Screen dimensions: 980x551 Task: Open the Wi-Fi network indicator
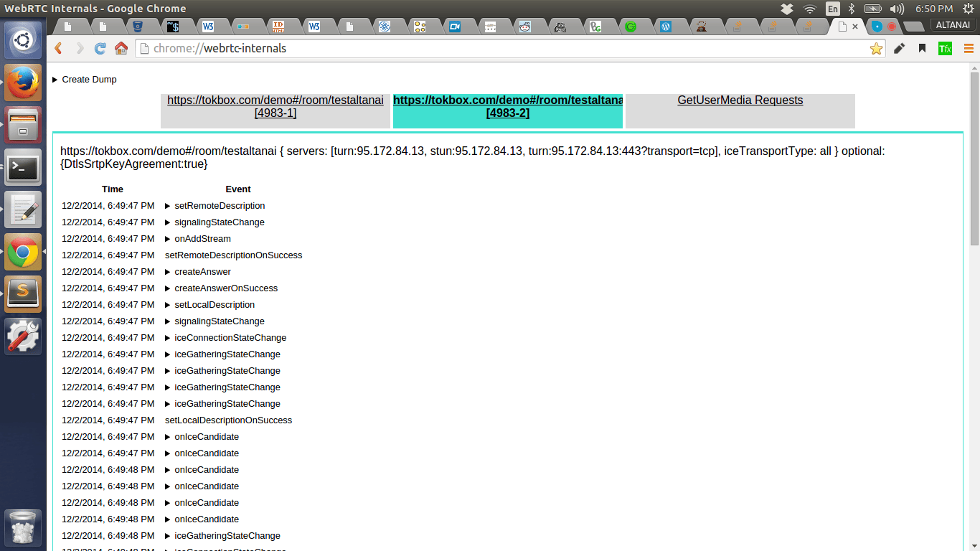click(810, 9)
